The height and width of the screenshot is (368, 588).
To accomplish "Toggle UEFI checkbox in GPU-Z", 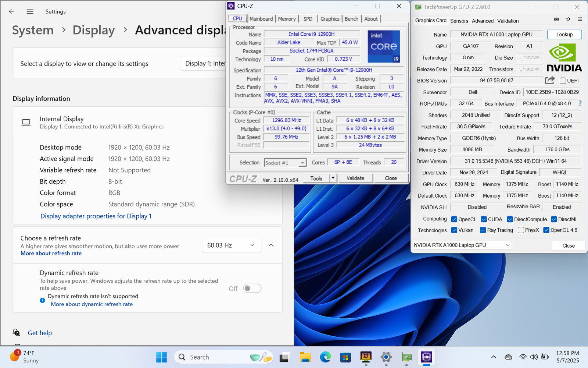I will [563, 81].
